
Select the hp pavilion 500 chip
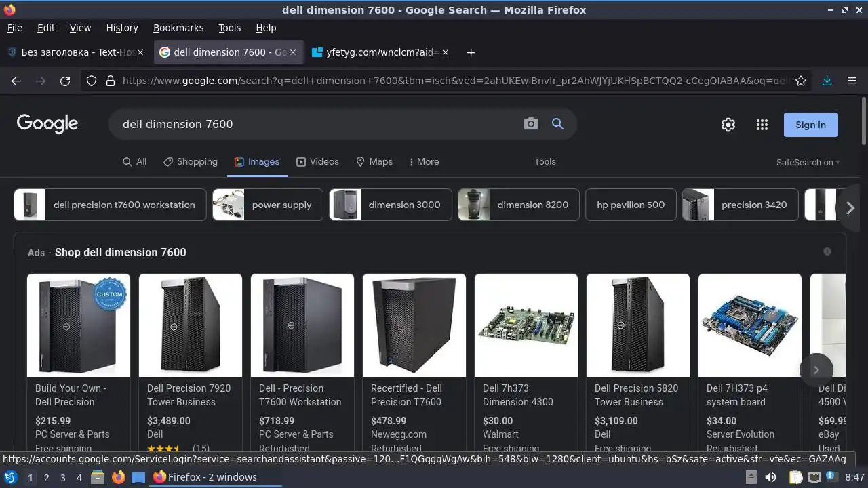click(631, 205)
